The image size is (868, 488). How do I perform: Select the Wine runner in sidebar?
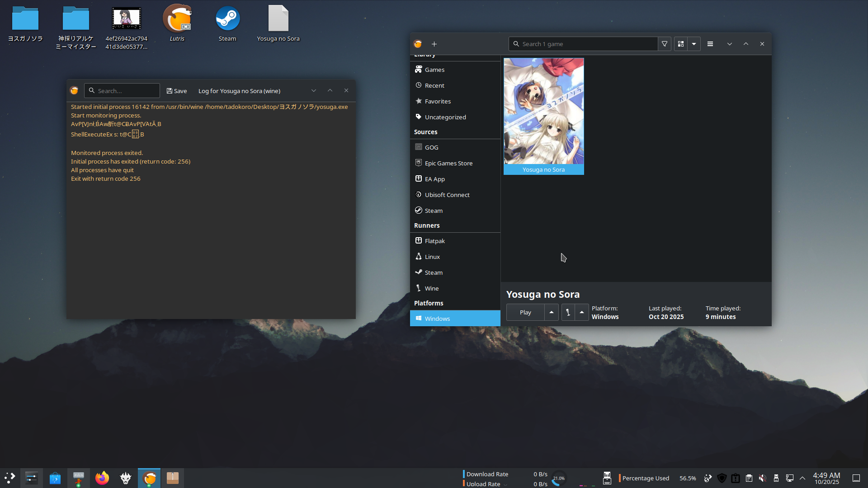[431, 288]
